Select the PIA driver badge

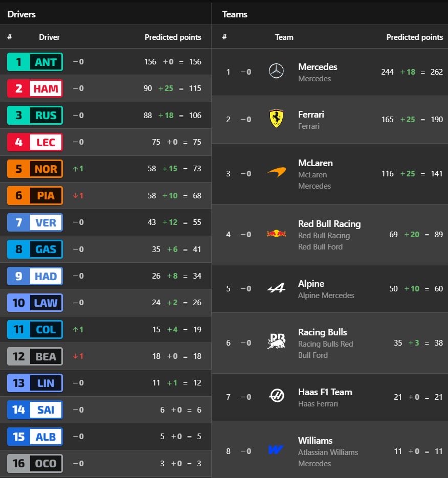tap(35, 195)
